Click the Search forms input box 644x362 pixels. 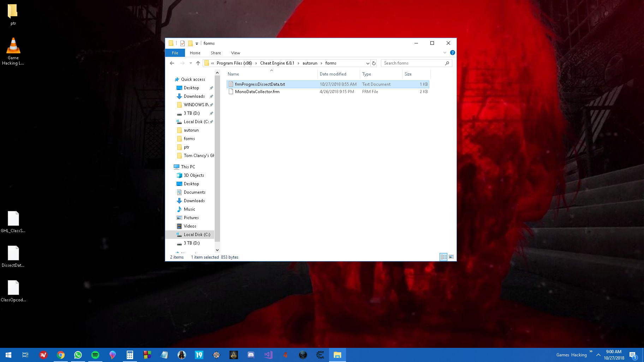(413, 63)
